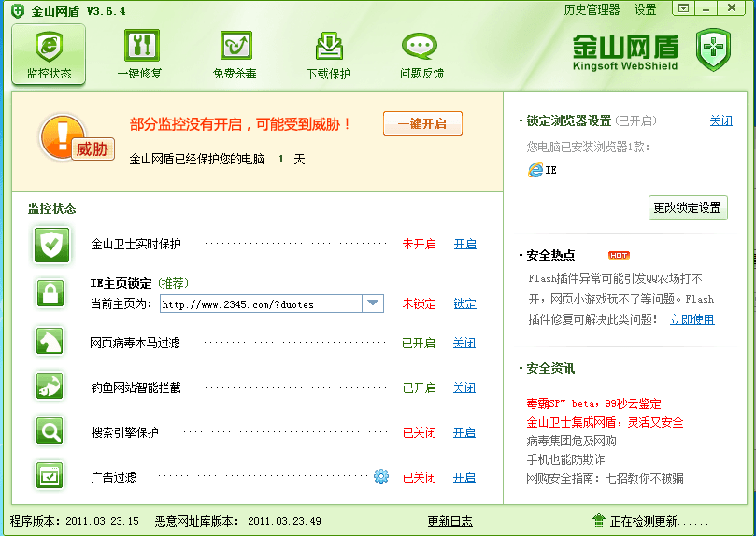Click the title bar shield app icon

(x=18, y=10)
